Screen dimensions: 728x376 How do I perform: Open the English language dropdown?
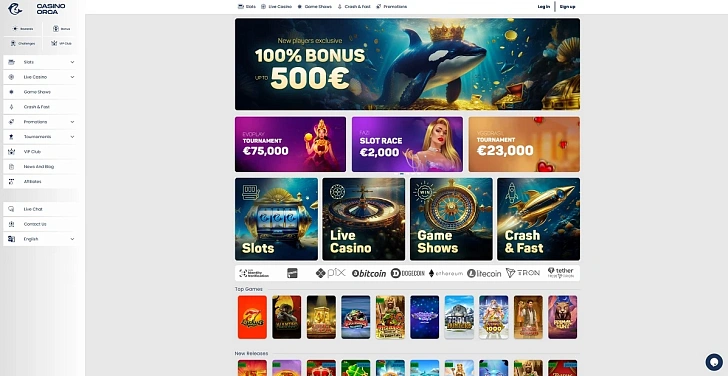click(40, 239)
